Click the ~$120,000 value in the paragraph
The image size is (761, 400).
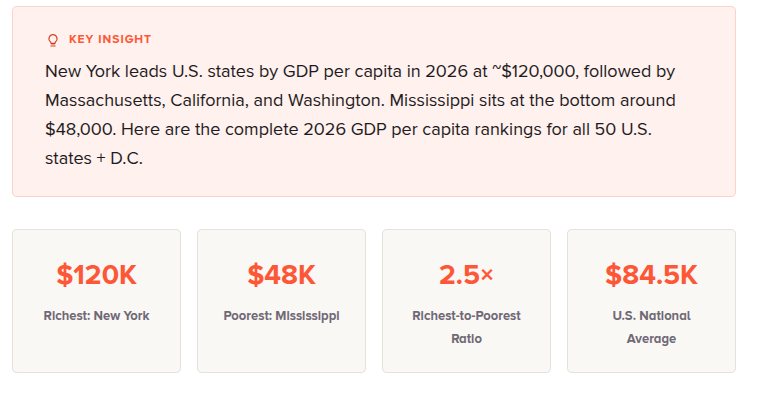534,71
